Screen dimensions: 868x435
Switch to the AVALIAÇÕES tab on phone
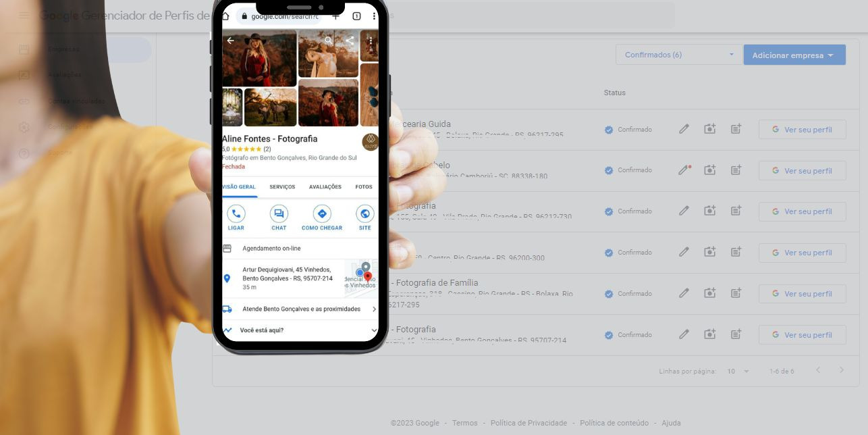coord(325,187)
